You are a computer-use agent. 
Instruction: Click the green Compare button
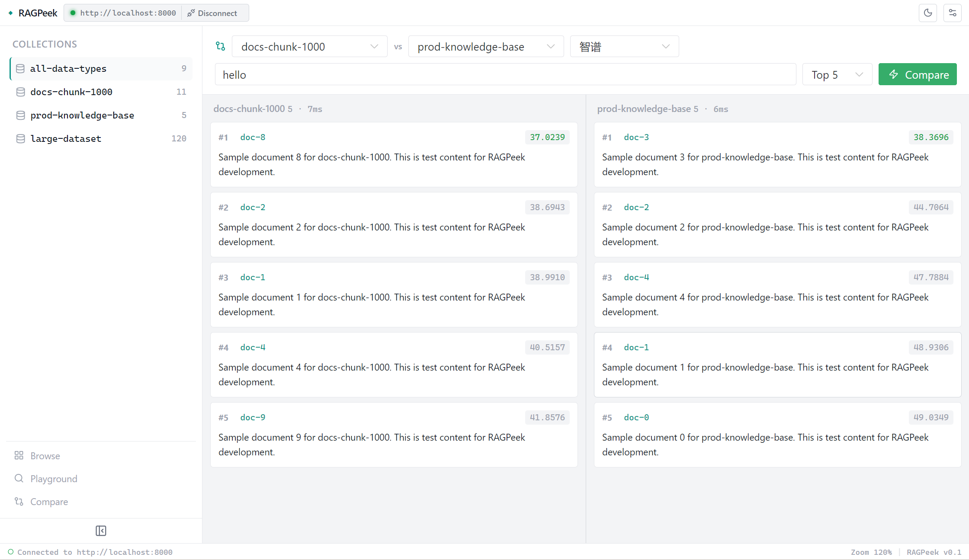918,74
